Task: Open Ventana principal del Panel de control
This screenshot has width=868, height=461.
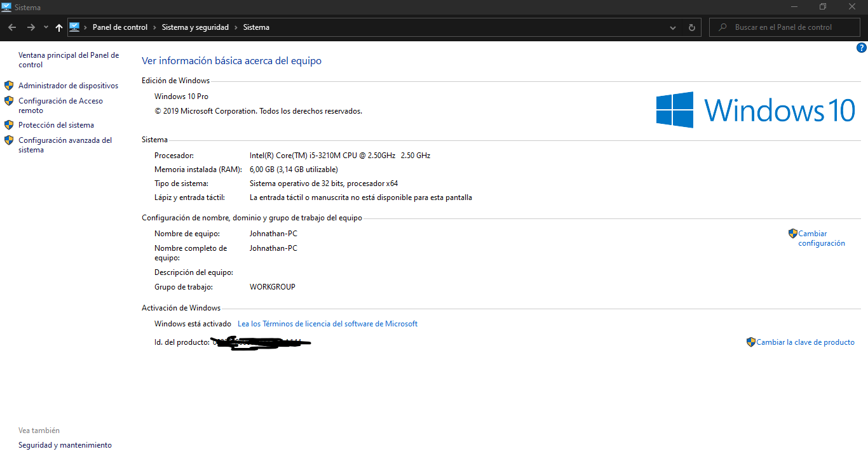Action: (69, 60)
